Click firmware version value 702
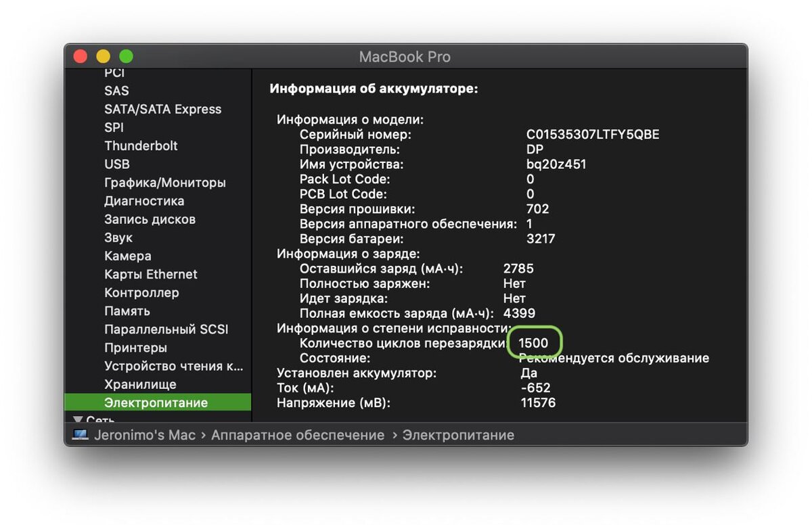This screenshot has height=531, width=812. (537, 209)
